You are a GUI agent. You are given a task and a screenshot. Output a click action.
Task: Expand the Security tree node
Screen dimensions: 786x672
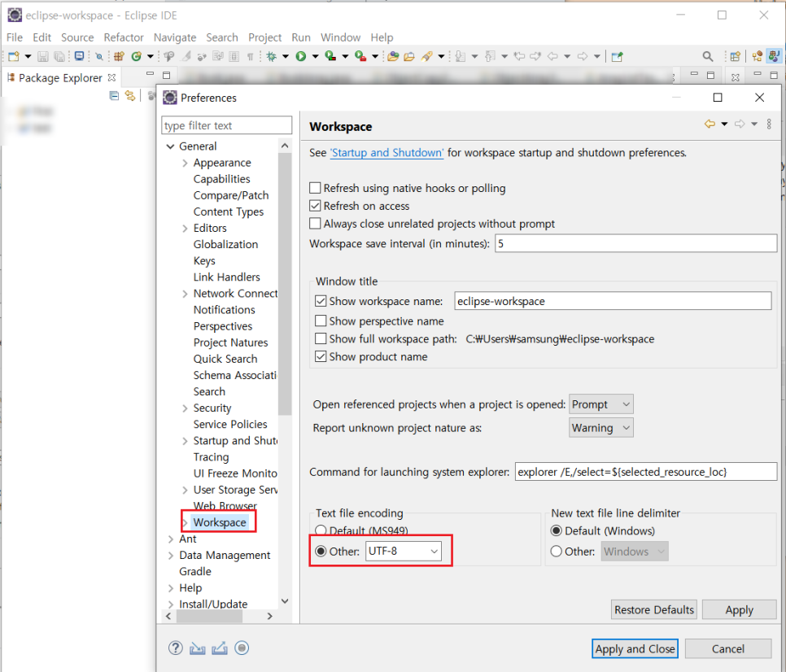coord(185,408)
